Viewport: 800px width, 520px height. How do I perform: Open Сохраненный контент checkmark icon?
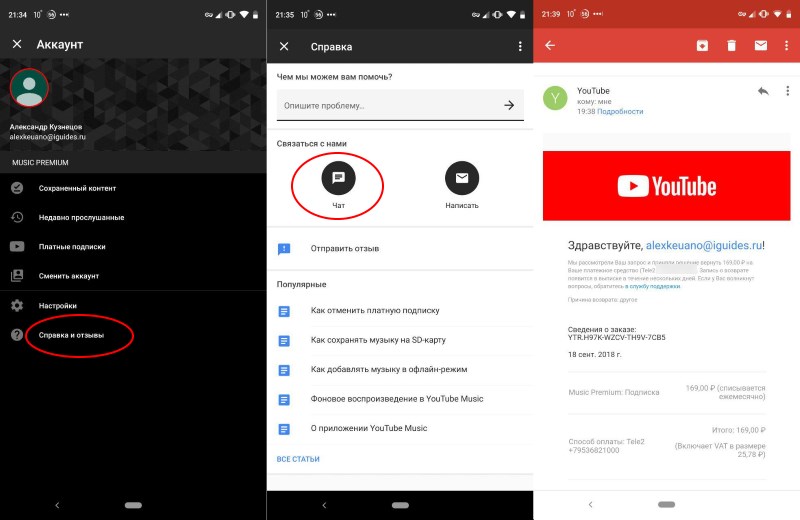tap(17, 188)
